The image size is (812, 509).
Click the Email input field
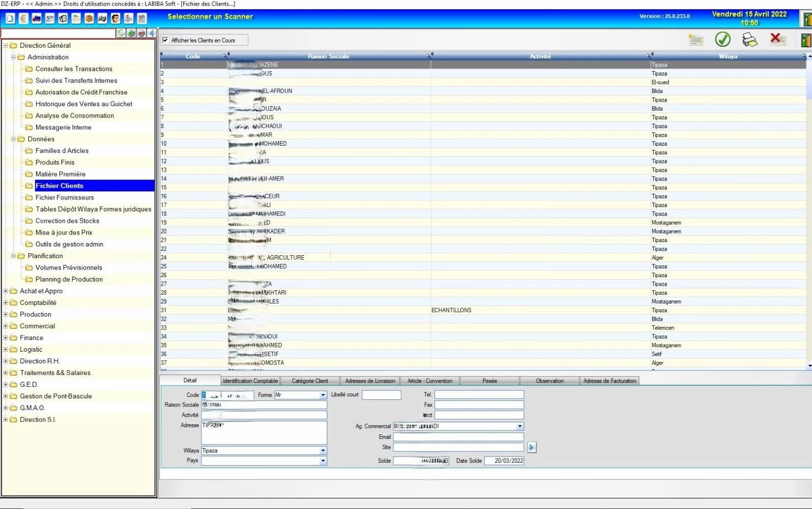tap(458, 437)
